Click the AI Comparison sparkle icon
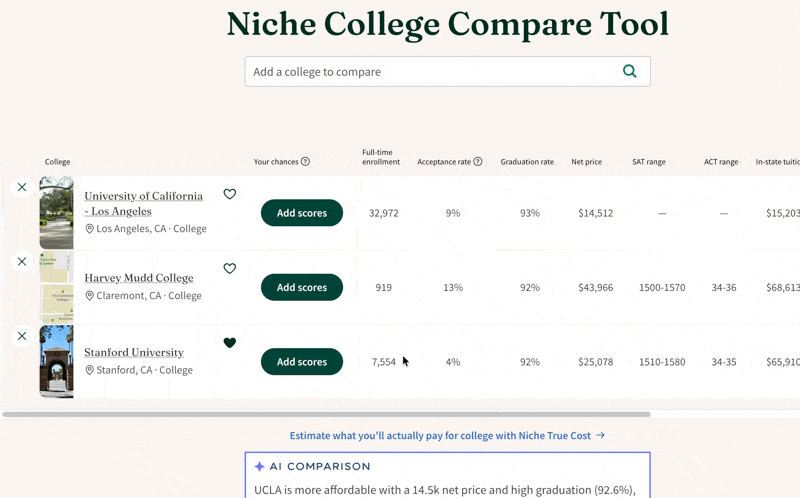 click(x=259, y=466)
